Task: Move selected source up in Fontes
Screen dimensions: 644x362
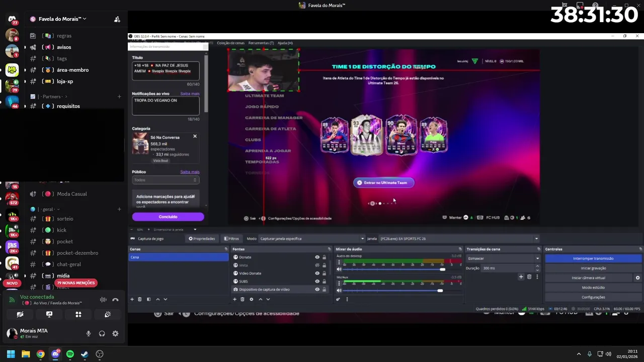Action: coord(260,299)
